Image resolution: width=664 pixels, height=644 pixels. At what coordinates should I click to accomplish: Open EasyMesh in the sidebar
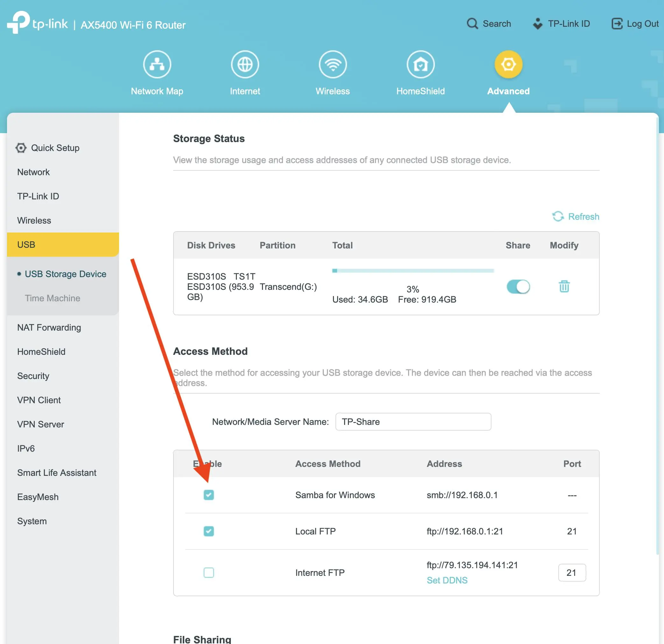[38, 497]
